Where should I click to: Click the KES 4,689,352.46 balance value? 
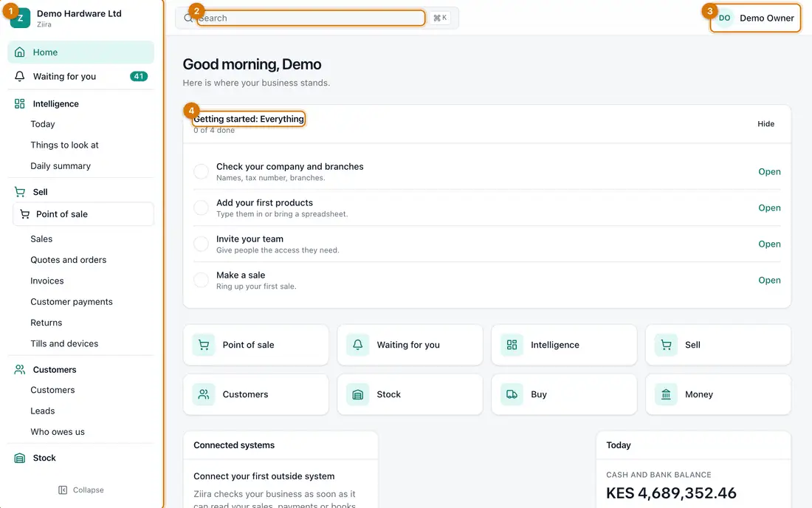(x=671, y=493)
